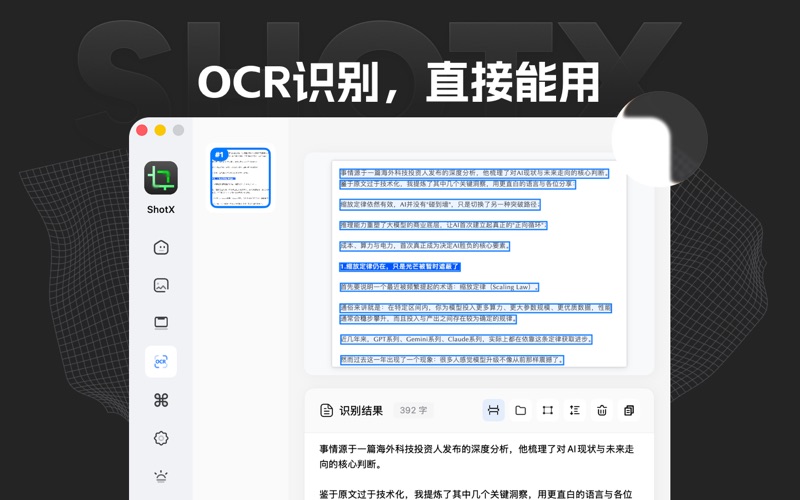
Task: Click the trash icon to clear results
Action: pyautogui.click(x=602, y=410)
